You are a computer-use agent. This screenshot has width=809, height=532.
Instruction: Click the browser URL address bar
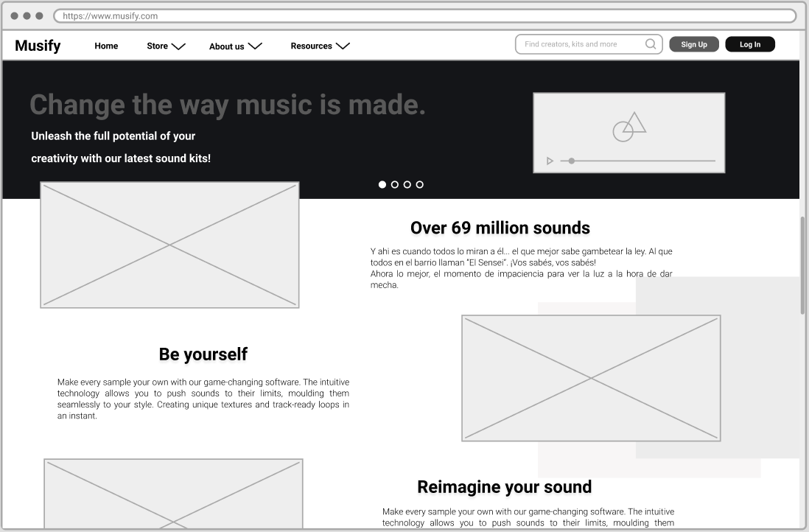[x=424, y=16]
